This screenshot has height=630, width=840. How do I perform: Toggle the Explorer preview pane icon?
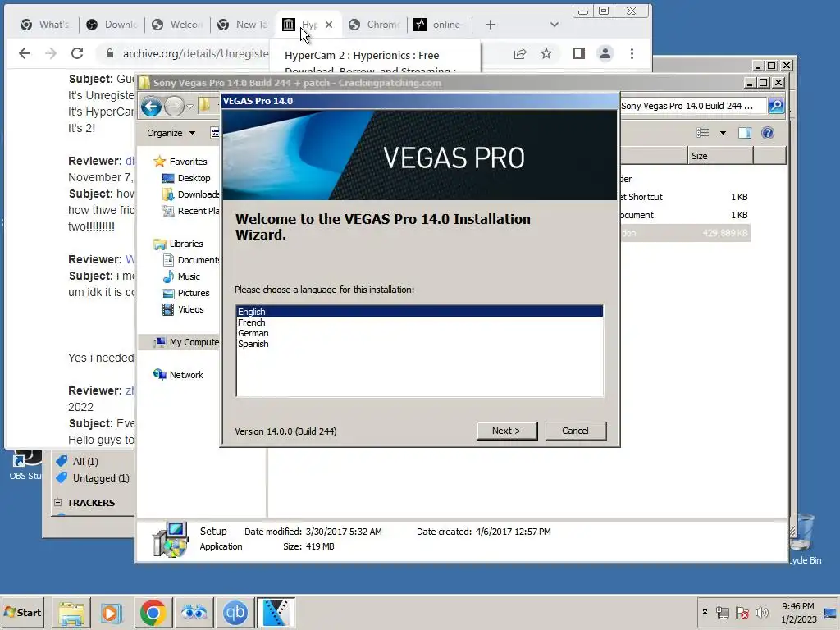click(x=745, y=133)
